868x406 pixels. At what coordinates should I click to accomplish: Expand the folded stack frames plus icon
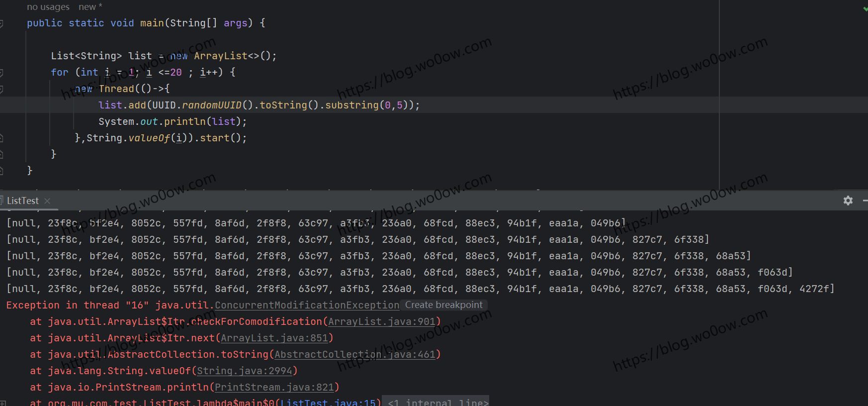pyautogui.click(x=3, y=403)
